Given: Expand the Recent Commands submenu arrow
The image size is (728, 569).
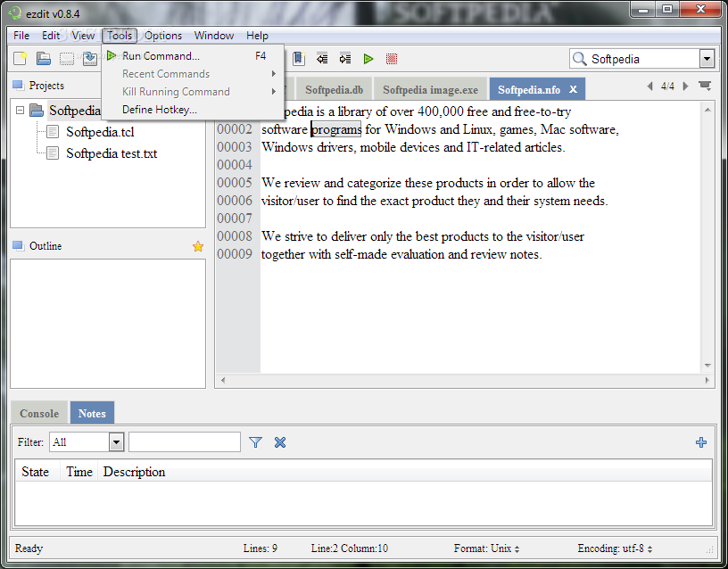Looking at the screenshot, I should 274,74.
